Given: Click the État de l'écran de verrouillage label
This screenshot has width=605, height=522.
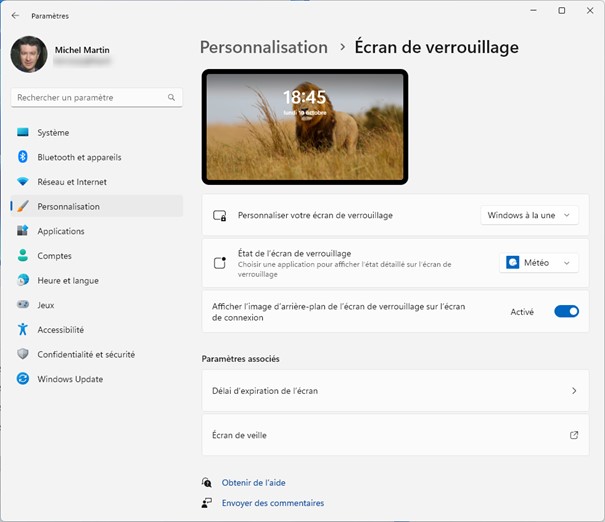Looking at the screenshot, I should 294,253.
